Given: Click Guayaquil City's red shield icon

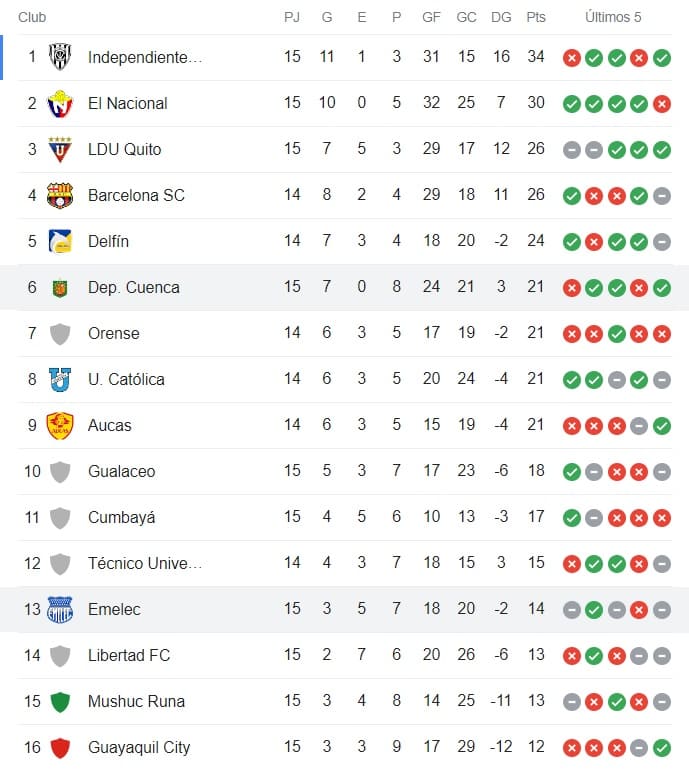Looking at the screenshot, I should click(60, 747).
